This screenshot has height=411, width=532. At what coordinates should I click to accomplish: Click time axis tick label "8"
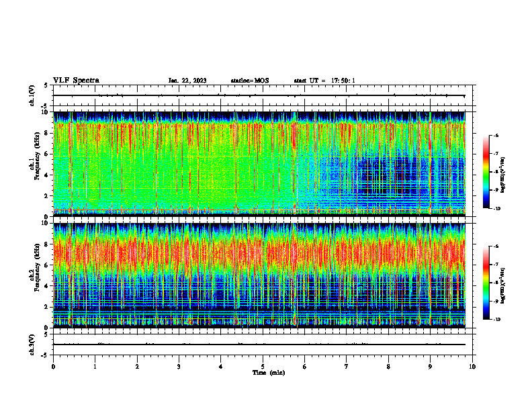388,367
